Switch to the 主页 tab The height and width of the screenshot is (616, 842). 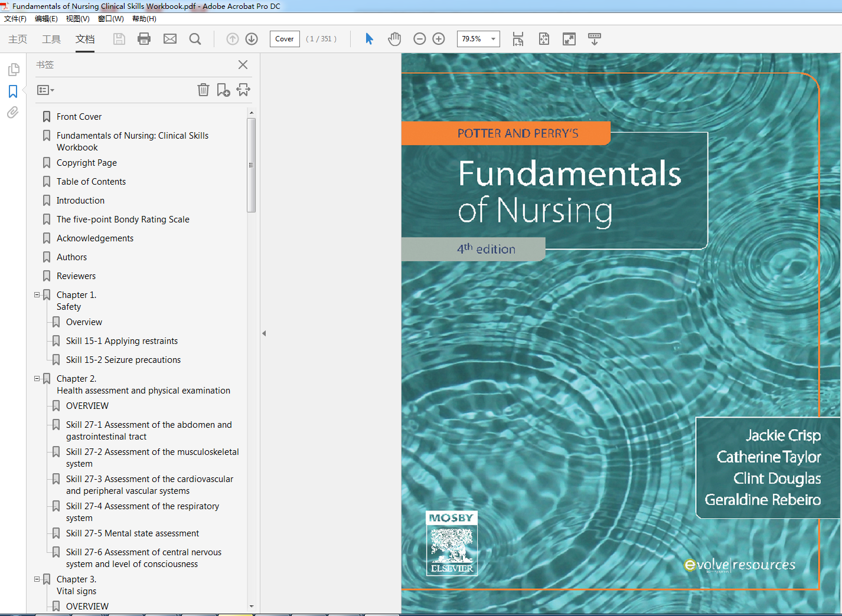coord(18,39)
